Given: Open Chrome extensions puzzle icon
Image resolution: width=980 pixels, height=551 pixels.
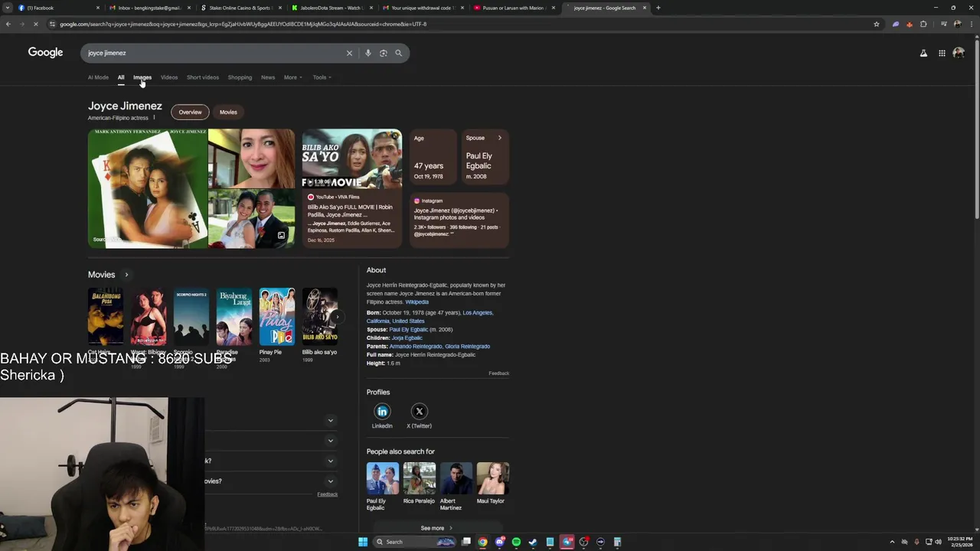Looking at the screenshot, I should (x=923, y=24).
